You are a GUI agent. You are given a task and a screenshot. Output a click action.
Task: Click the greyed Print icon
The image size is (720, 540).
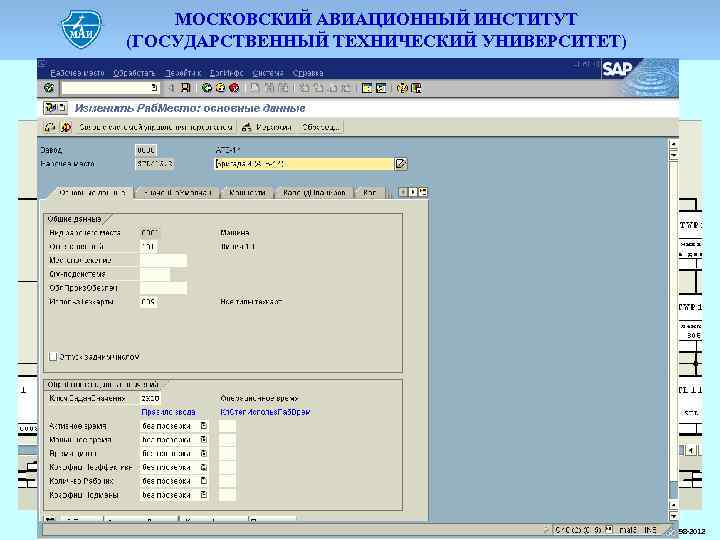pyautogui.click(x=255, y=88)
